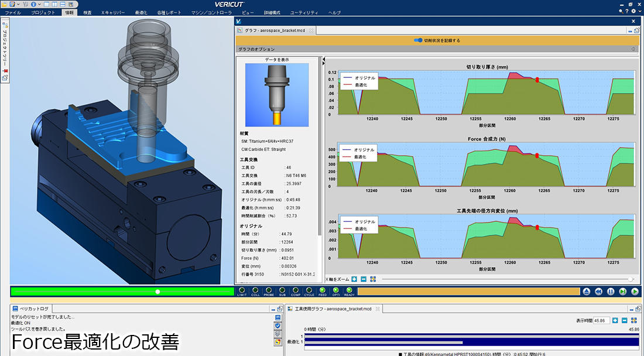The height and width of the screenshot is (356, 644).
Task: Open the ファイル menu
Action: coord(13,13)
